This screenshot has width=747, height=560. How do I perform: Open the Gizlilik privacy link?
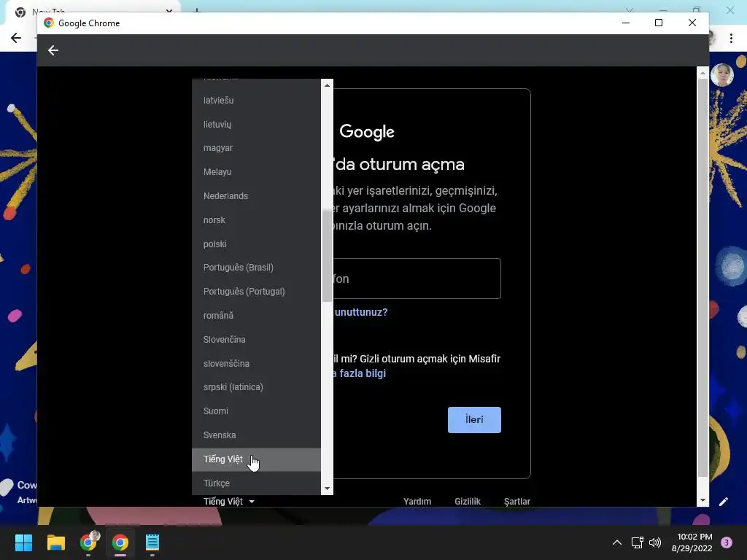coord(468,502)
